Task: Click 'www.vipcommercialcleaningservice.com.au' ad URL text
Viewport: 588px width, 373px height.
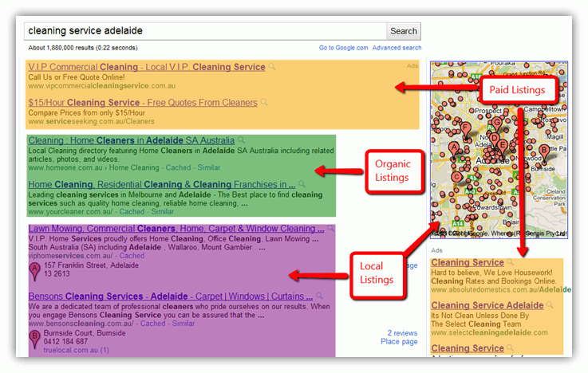Action: tap(101, 86)
